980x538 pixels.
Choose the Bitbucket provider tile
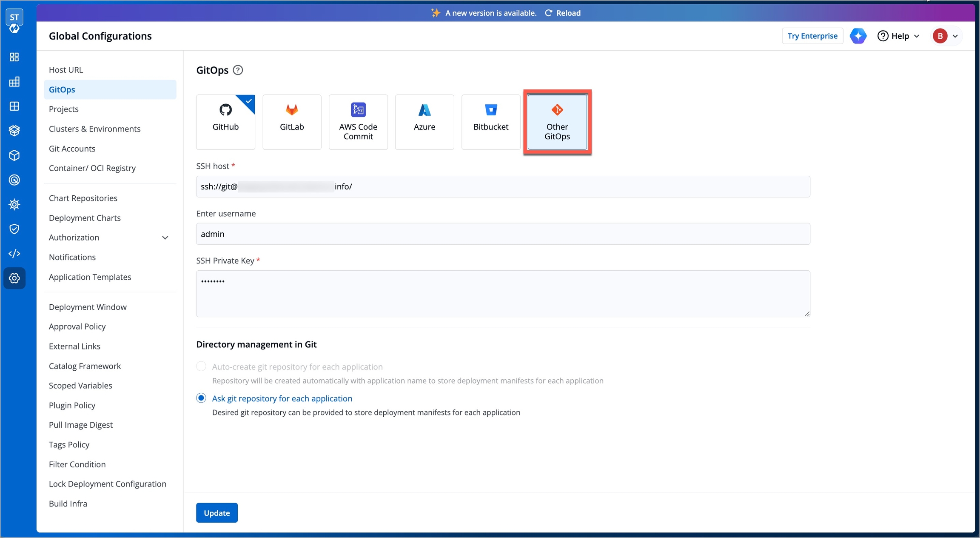coord(490,122)
